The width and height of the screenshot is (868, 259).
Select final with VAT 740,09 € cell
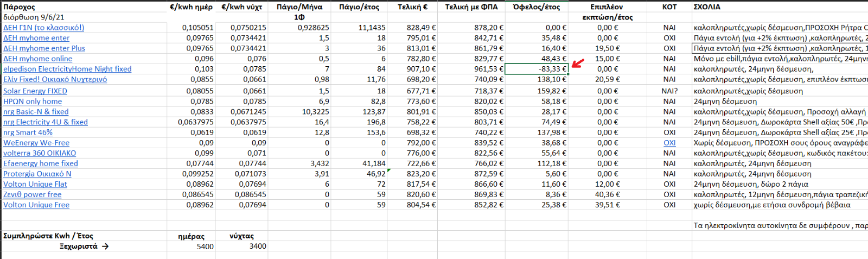471,79
